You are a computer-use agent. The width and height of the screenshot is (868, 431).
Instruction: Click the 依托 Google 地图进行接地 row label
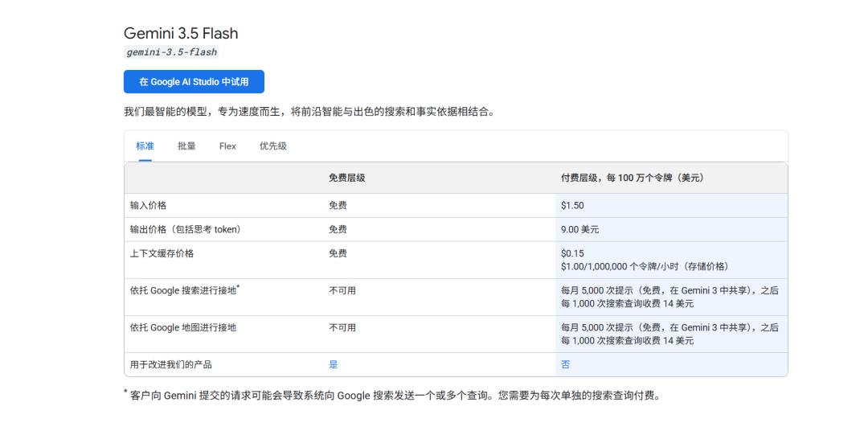(183, 327)
